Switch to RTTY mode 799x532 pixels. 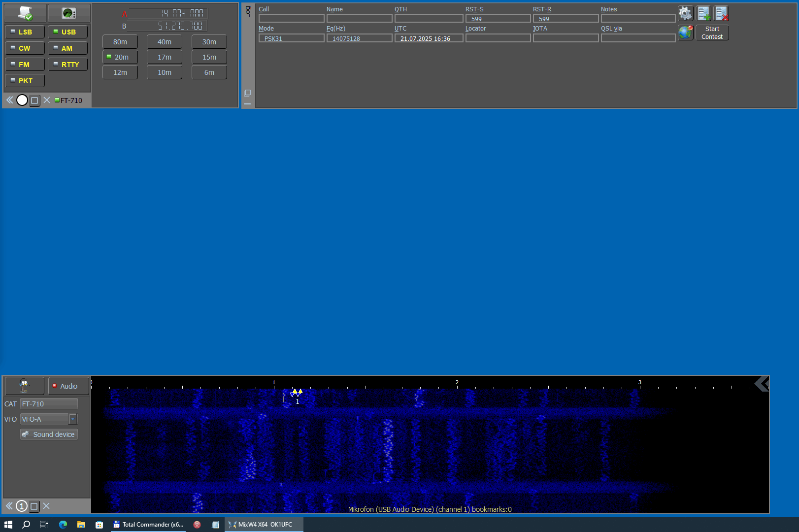click(x=67, y=65)
